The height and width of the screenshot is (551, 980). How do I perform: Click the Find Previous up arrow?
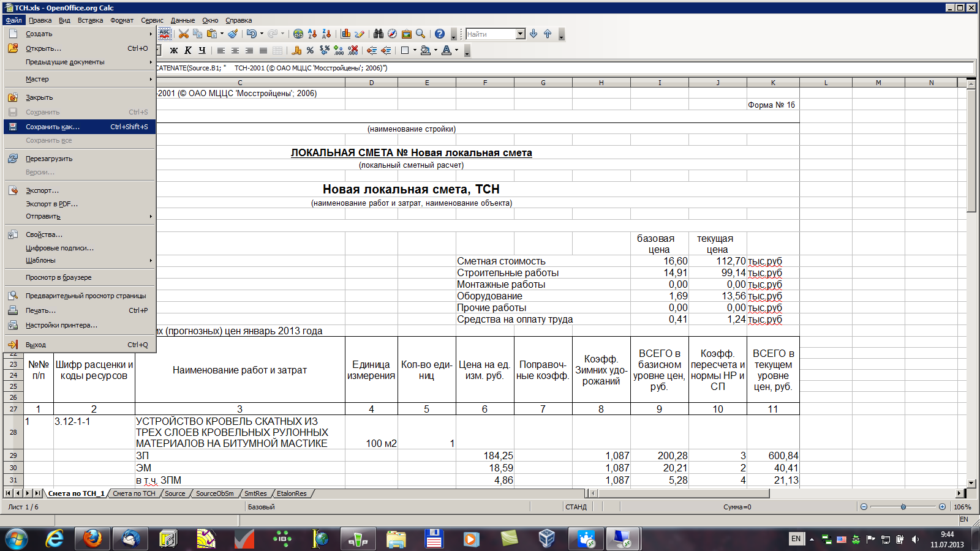coord(548,34)
